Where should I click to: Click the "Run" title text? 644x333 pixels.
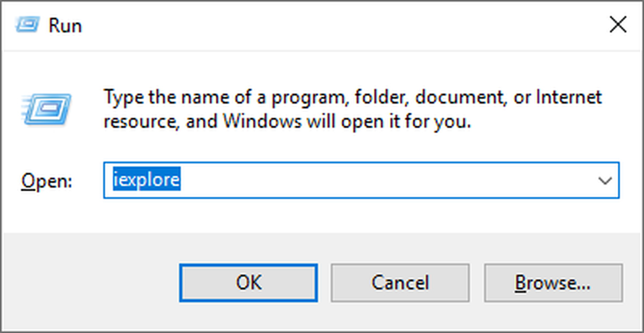(65, 25)
